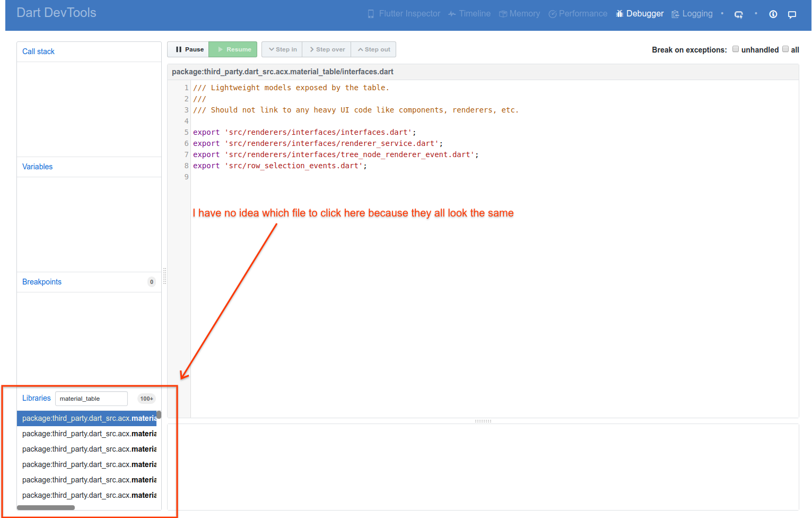Click the hot reload icon in header
The height and width of the screenshot is (518, 812).
pos(738,14)
